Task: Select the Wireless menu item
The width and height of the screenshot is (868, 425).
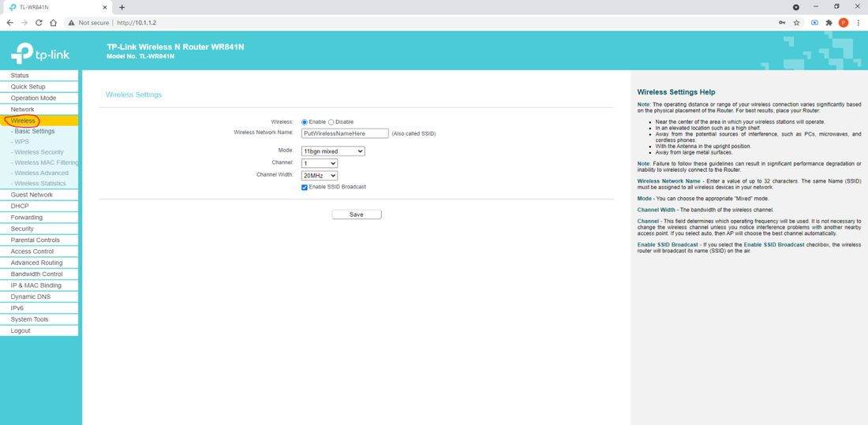Action: tap(39, 121)
